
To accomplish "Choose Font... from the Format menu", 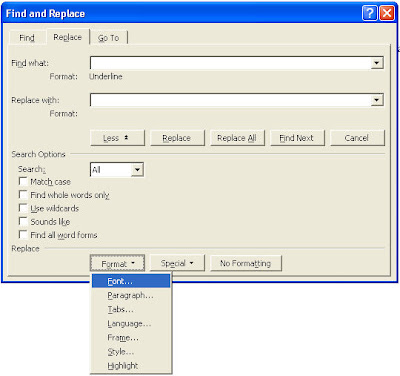I will (131, 281).
